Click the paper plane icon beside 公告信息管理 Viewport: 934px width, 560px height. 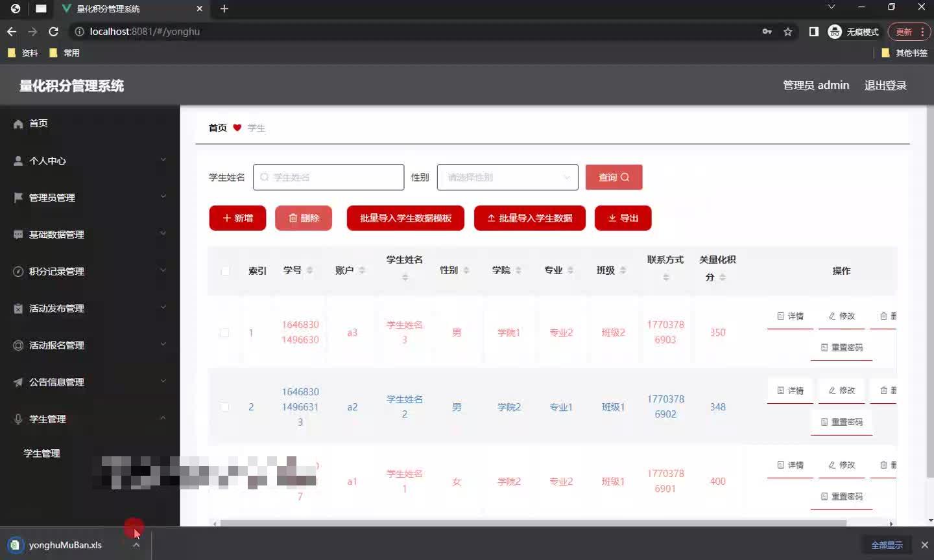pyautogui.click(x=18, y=382)
